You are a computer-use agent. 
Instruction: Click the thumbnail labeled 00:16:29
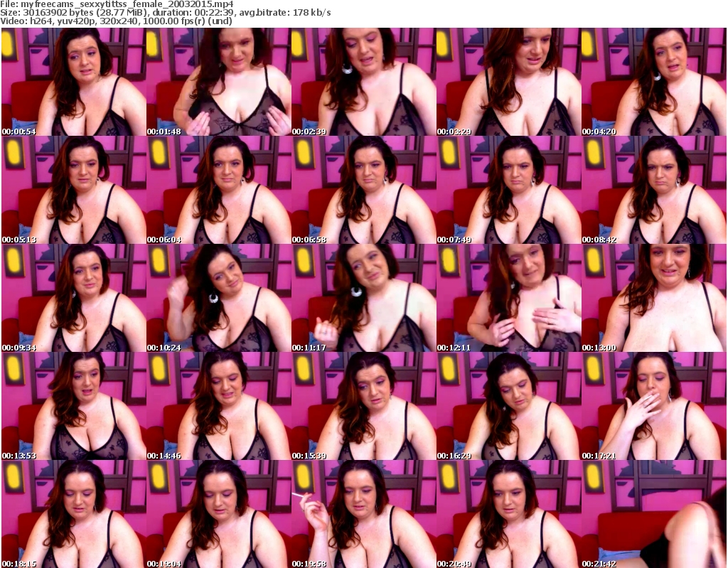[508, 407]
